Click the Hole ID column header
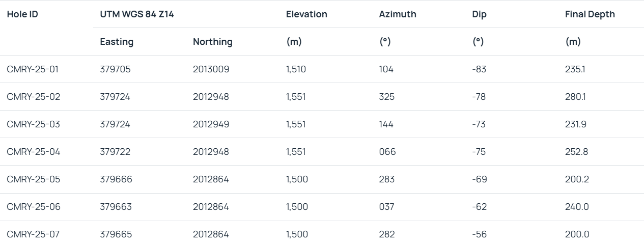This screenshot has height=243, width=644. coord(22,14)
